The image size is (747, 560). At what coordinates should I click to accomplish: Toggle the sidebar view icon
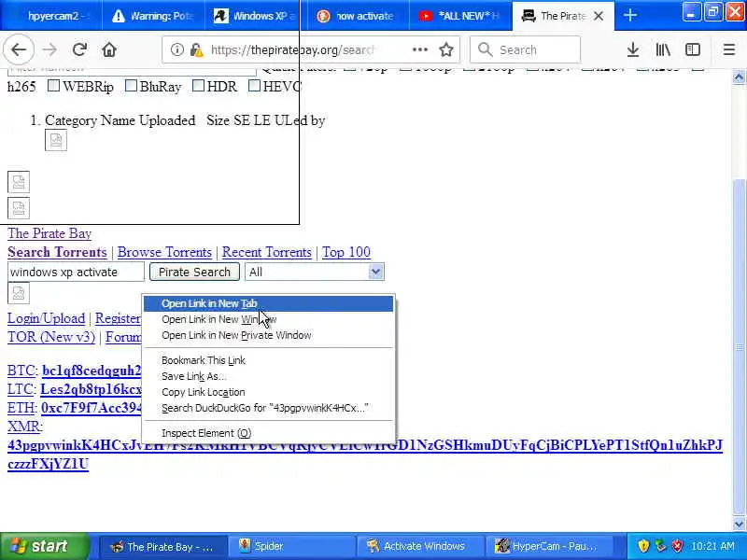coord(693,49)
